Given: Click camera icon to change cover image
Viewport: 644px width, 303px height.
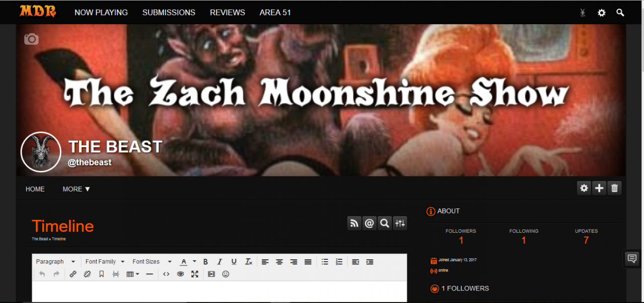Looking at the screenshot, I should pyautogui.click(x=31, y=39).
